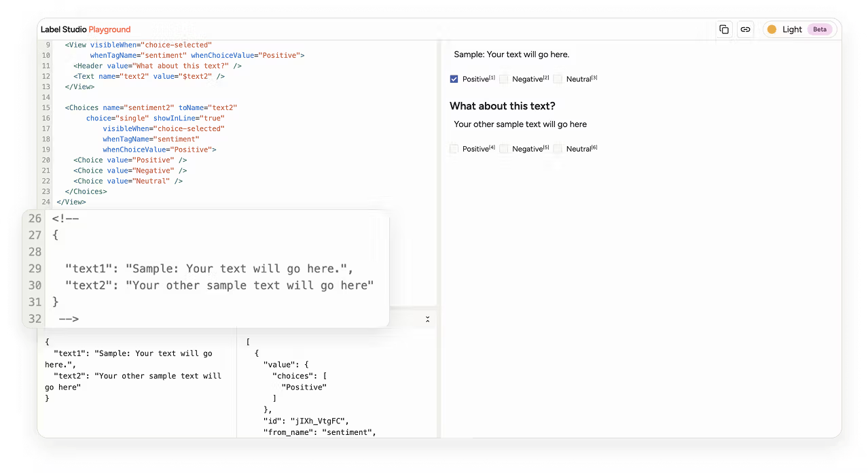
Task: Click the 'What about this text?' header
Action: (502, 106)
